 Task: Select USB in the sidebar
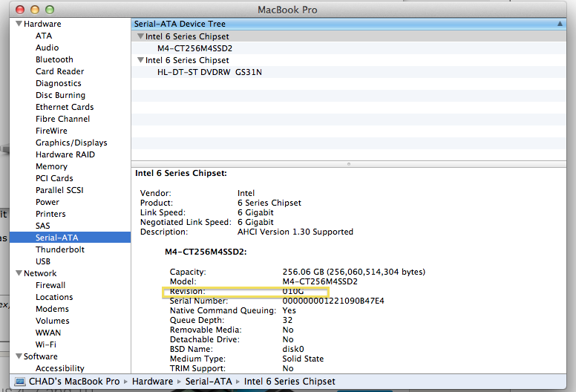pyautogui.click(x=42, y=261)
